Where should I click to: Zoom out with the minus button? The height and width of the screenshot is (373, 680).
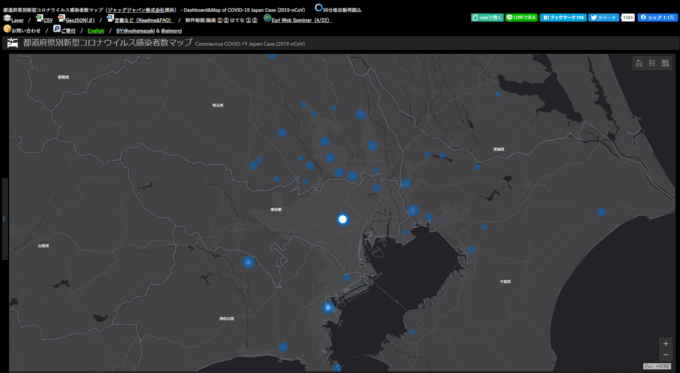666,354
